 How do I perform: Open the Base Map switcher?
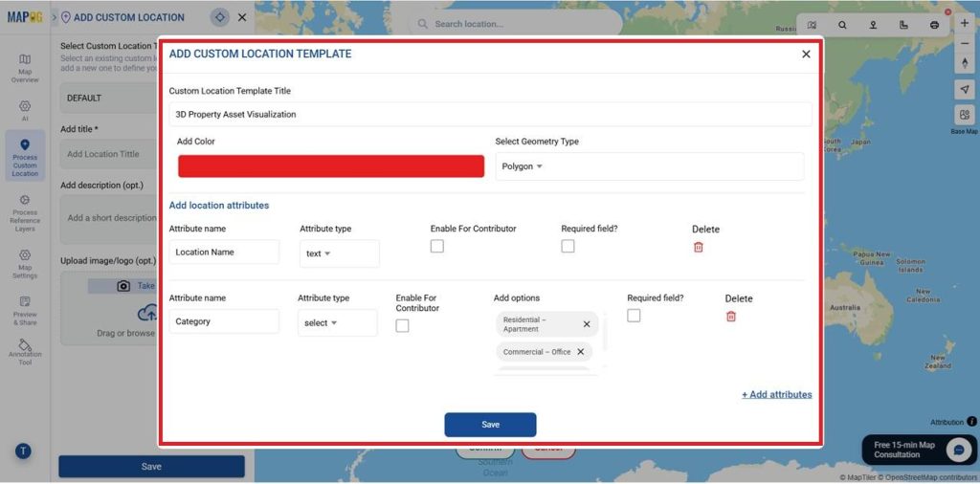(x=965, y=116)
